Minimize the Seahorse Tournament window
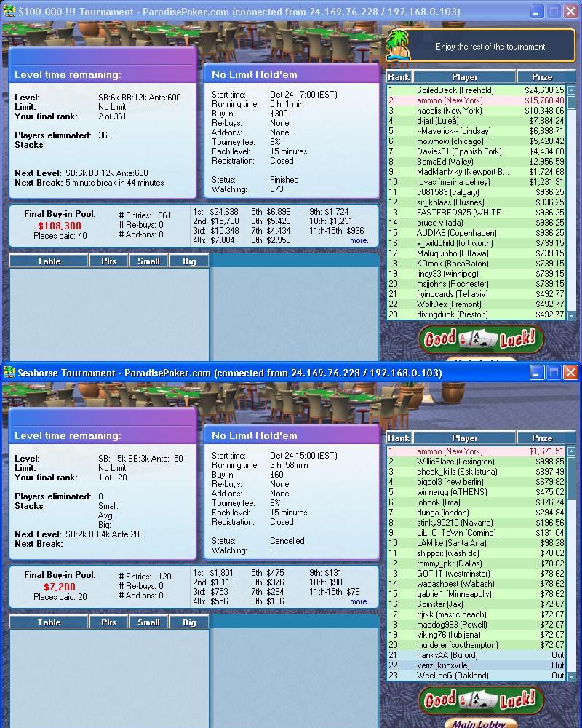 pos(537,373)
